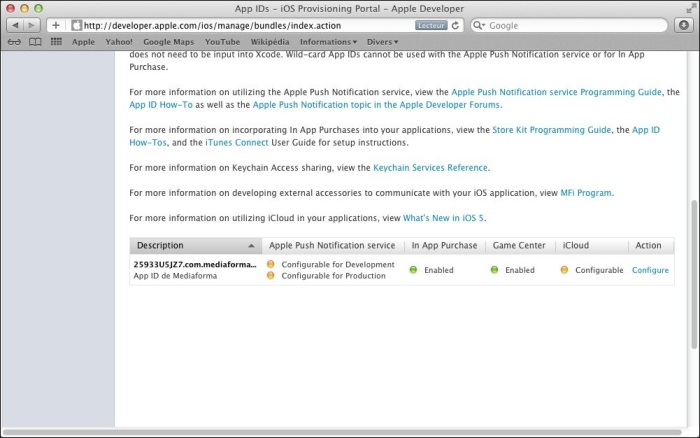Go back with the Safari back arrow
The width and height of the screenshot is (700, 438).
(15, 25)
